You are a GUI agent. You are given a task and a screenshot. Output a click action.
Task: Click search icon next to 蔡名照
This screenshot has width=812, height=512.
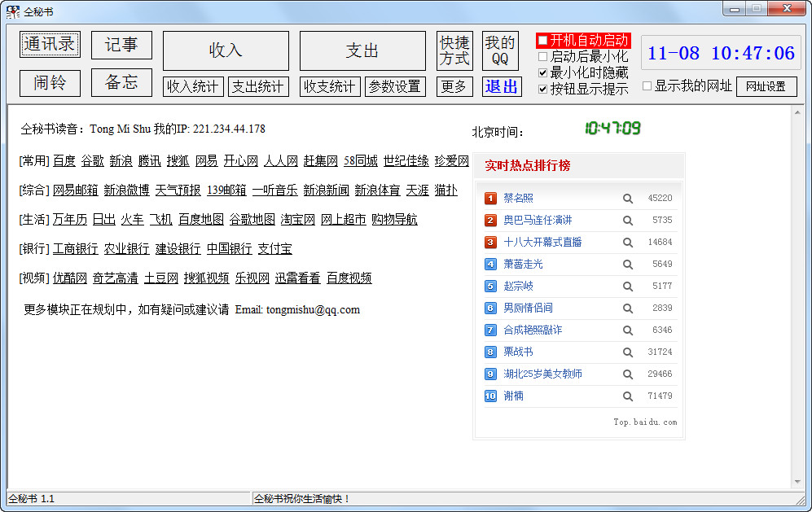628,199
